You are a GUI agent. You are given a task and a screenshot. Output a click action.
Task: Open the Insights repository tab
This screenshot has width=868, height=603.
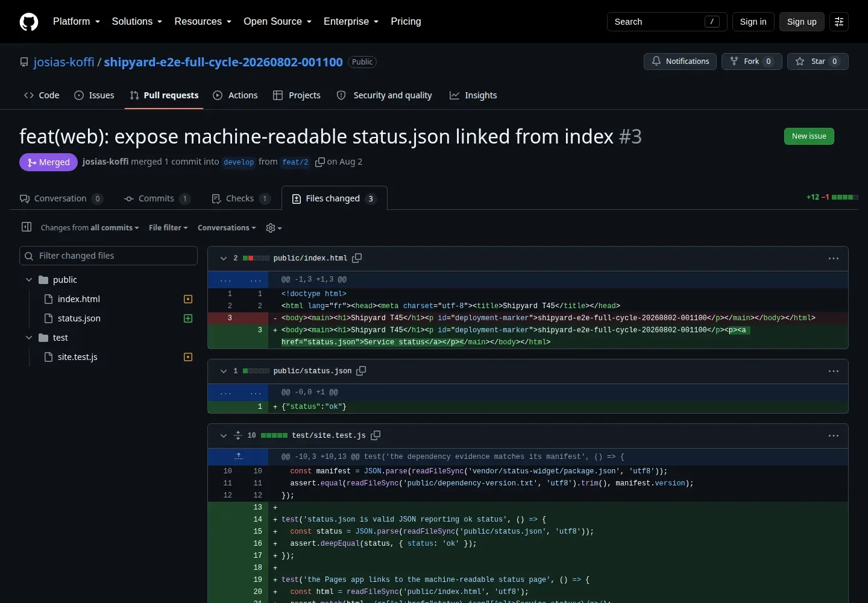pos(473,95)
